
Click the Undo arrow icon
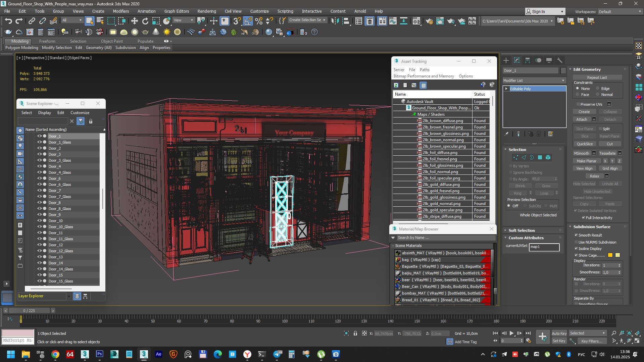point(8,21)
